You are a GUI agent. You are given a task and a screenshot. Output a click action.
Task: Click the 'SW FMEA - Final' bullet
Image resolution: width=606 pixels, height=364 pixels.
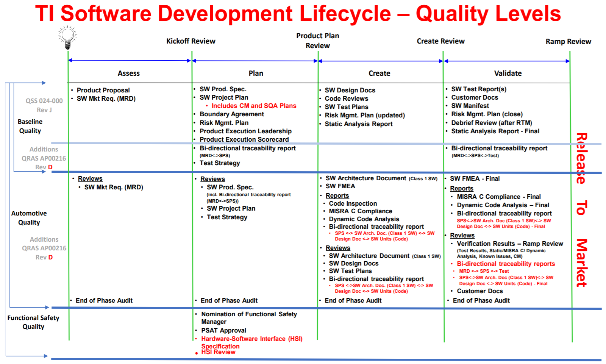[x=475, y=178]
